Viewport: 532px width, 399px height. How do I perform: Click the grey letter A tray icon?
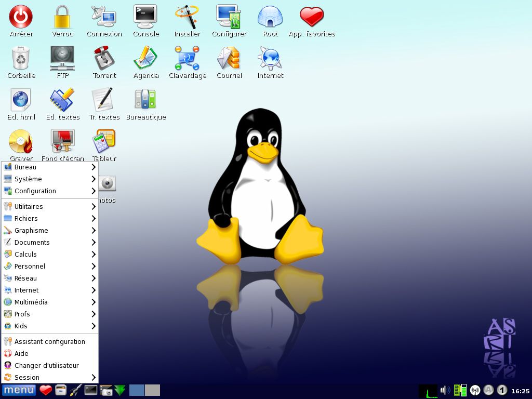click(x=488, y=390)
